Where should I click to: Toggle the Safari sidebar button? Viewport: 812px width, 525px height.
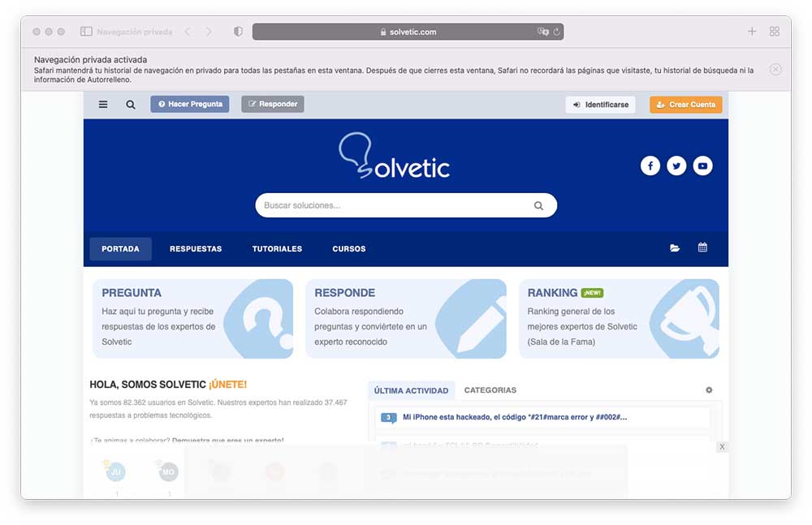click(x=86, y=32)
